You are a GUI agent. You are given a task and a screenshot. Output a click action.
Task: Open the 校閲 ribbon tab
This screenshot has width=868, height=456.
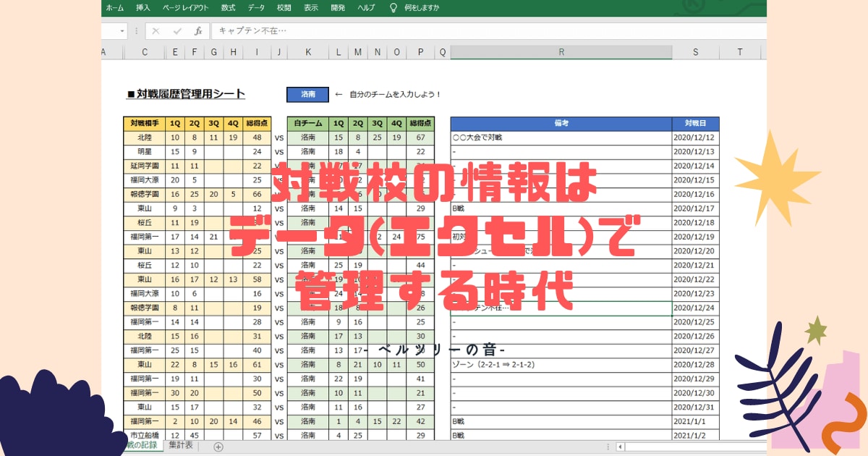(x=284, y=8)
